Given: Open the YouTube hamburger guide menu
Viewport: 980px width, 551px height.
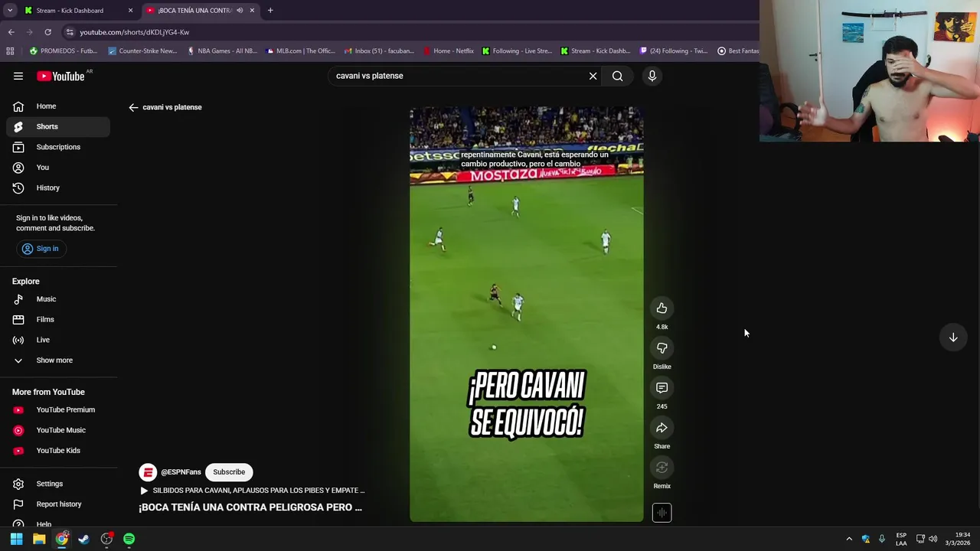Looking at the screenshot, I should (x=18, y=76).
